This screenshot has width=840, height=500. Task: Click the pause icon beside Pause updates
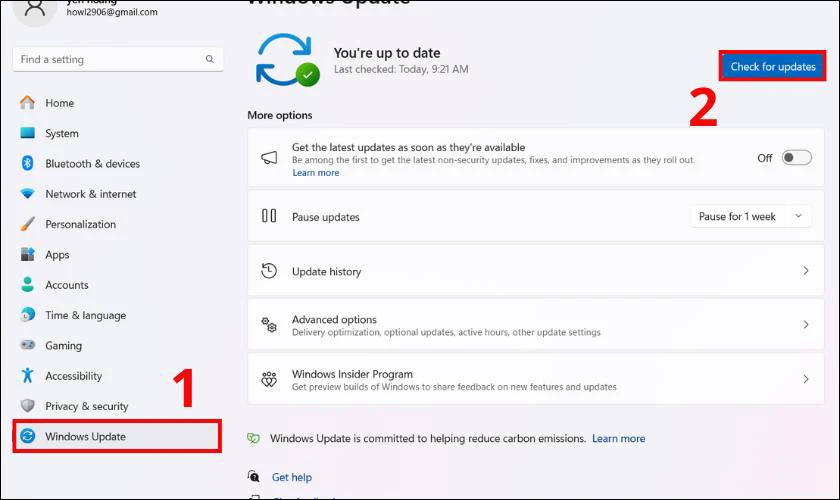coord(269,216)
